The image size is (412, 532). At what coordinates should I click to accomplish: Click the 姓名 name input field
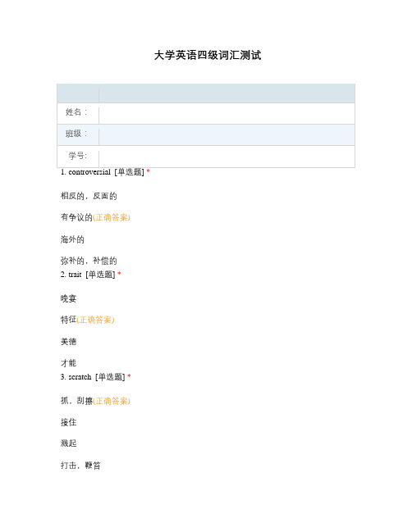[227, 114]
